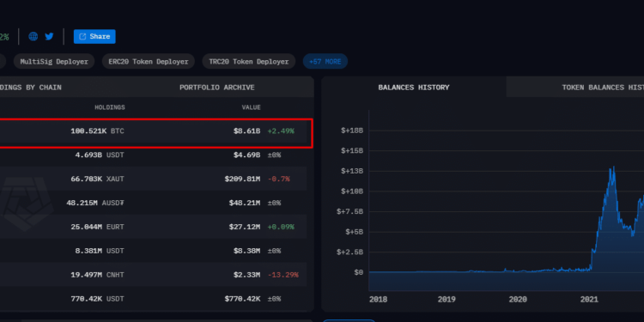Open the Holdings By Chain tab
644x322 pixels.
[31, 87]
